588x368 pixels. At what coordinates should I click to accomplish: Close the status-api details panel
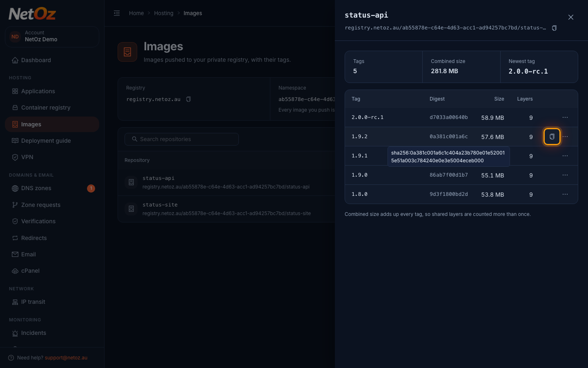(x=571, y=17)
